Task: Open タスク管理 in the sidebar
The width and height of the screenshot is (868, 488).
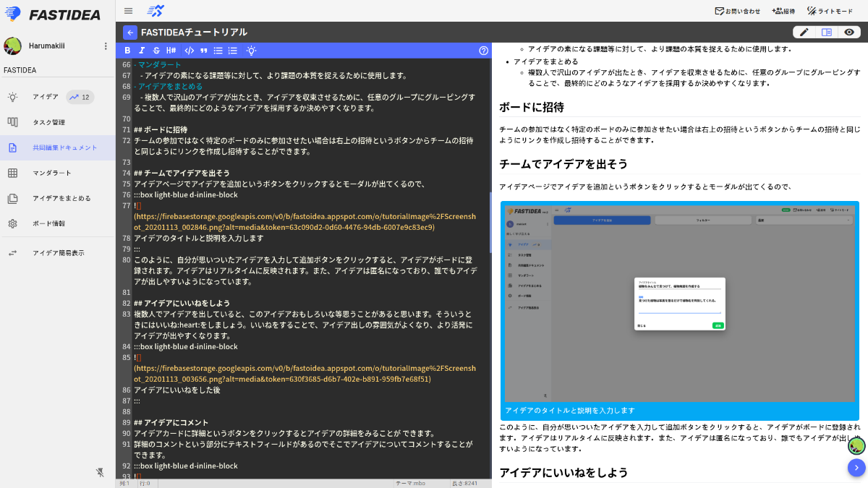Action: (x=58, y=122)
